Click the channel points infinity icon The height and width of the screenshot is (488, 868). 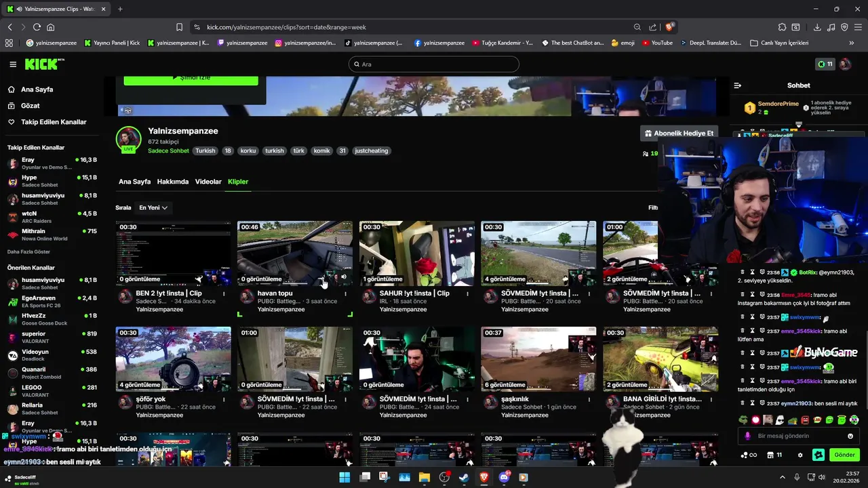(x=749, y=455)
